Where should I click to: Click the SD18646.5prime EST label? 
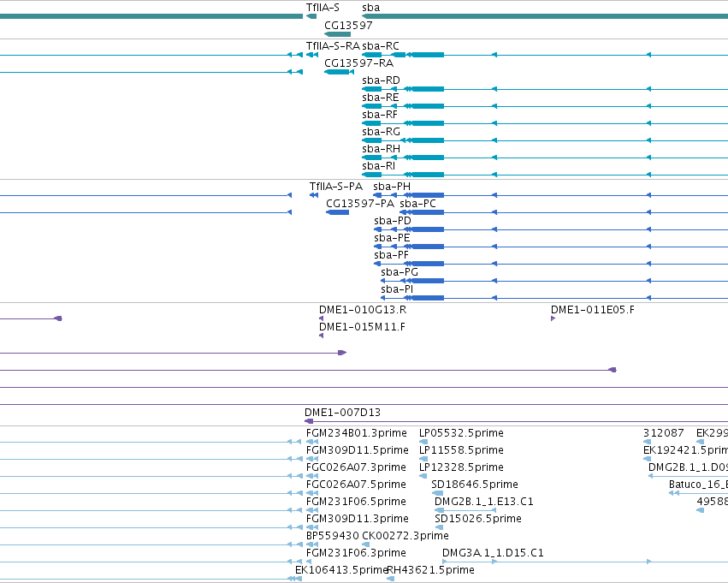coord(475,485)
